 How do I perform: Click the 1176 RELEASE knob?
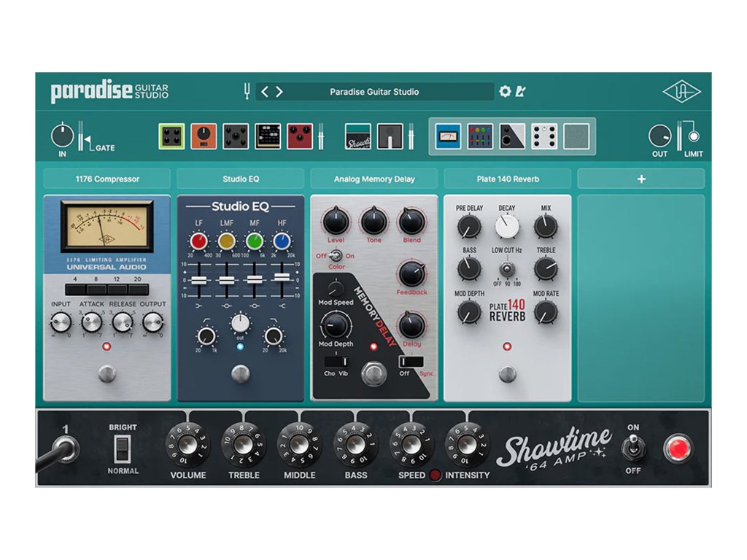[x=123, y=323]
